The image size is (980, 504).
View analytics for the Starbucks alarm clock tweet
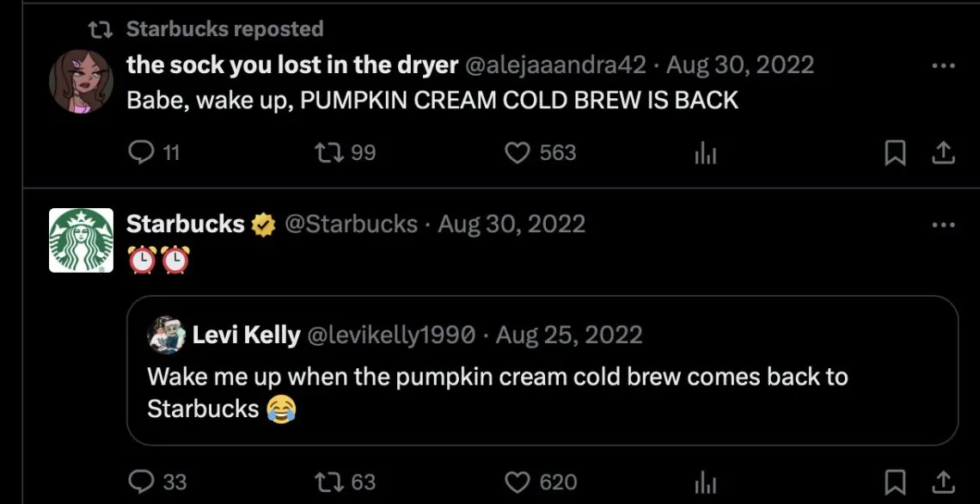tap(706, 482)
